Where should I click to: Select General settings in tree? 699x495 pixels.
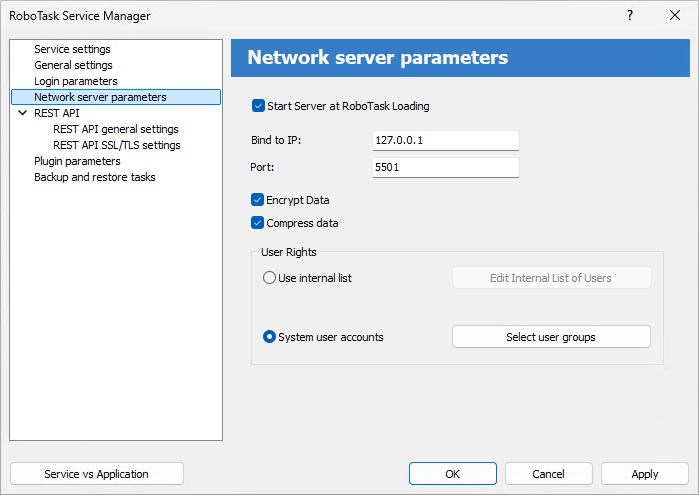pyautogui.click(x=73, y=65)
